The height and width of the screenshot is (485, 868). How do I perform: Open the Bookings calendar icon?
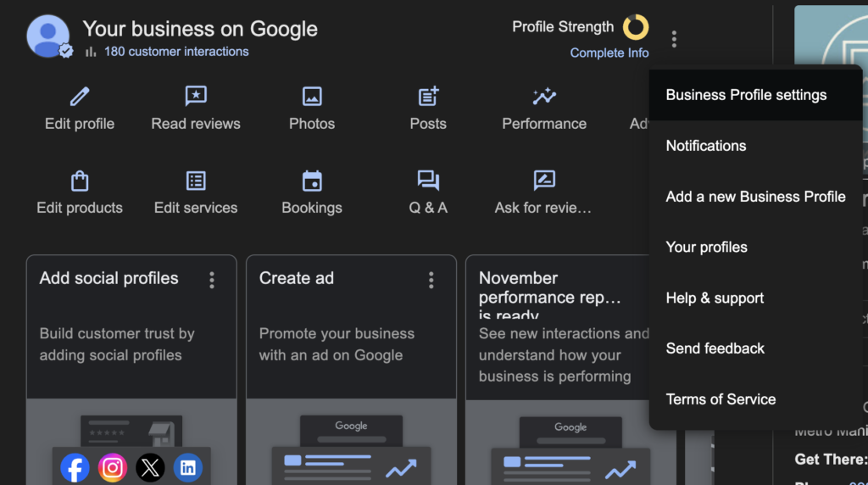pos(312,181)
